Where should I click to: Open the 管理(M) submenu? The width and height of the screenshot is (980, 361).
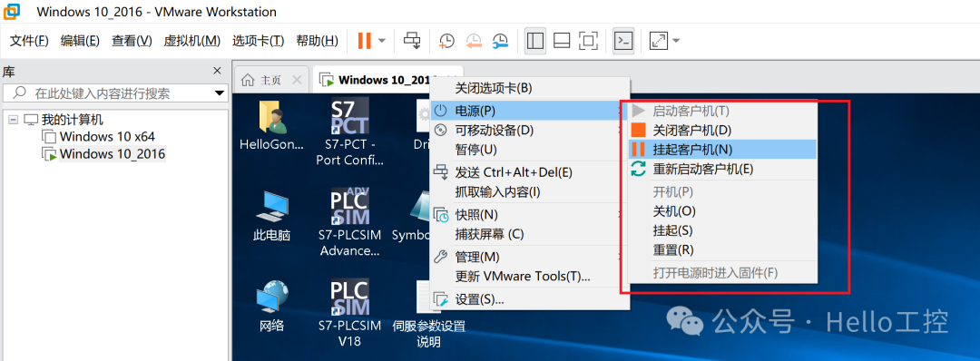pyautogui.click(x=529, y=257)
